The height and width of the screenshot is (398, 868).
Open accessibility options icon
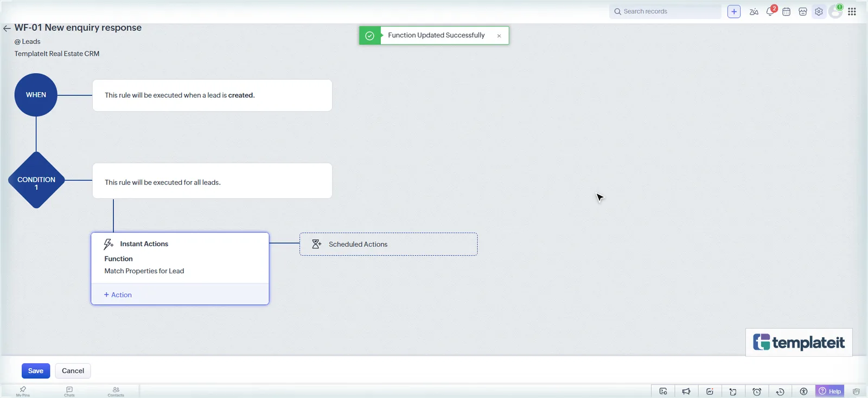803,391
